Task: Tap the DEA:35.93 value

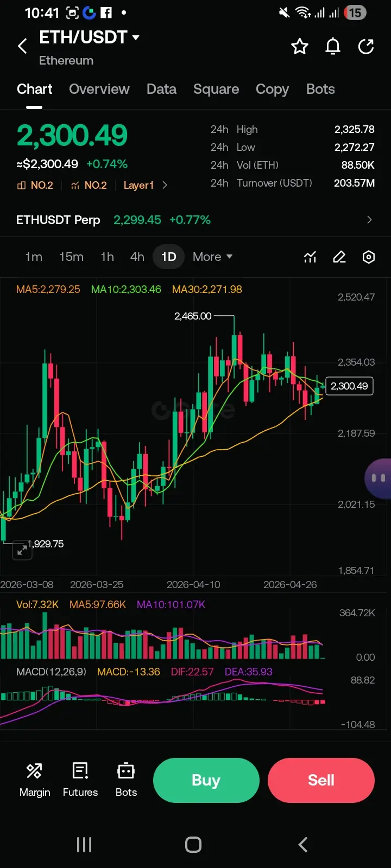Action: (248, 672)
